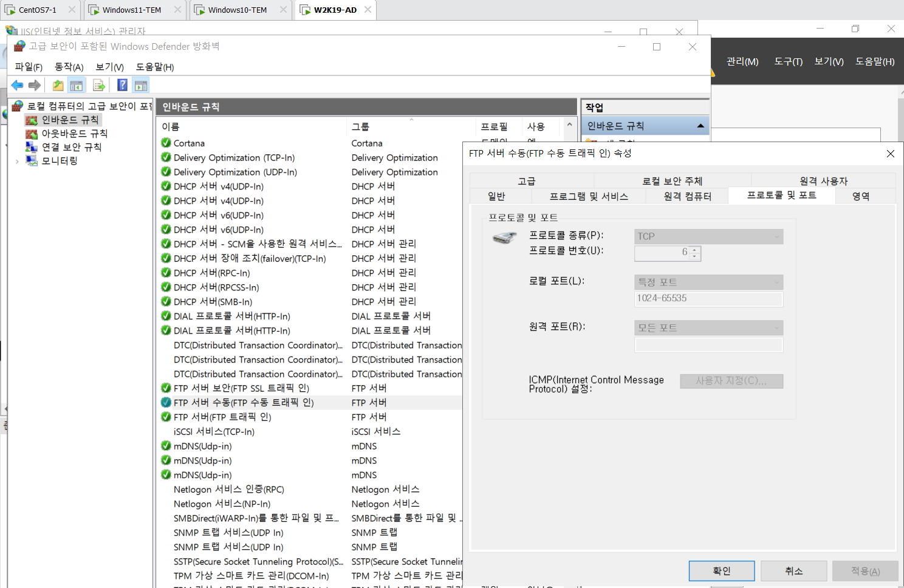Switch to the 로컬 보안 주체 tab
This screenshot has height=588, width=904.
(x=672, y=181)
